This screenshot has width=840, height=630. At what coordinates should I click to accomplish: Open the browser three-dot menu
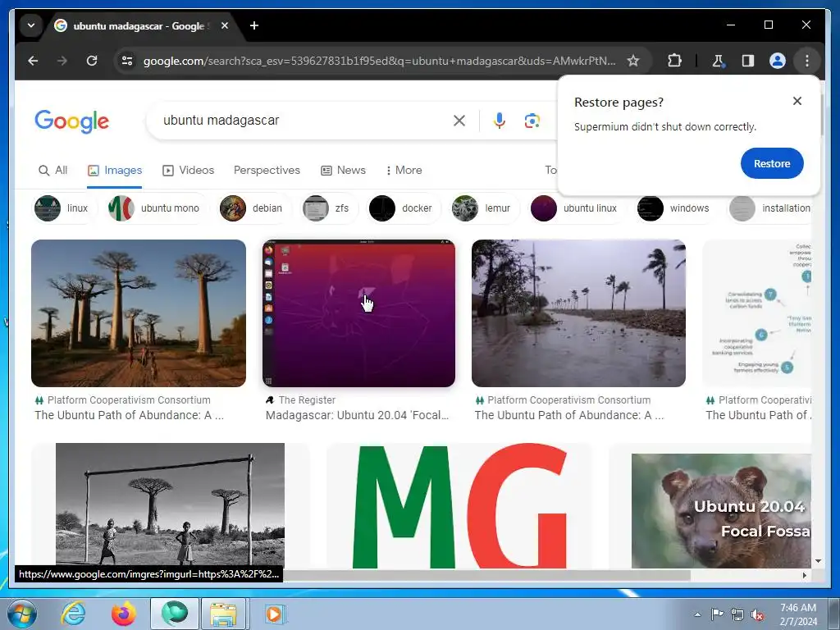[807, 61]
